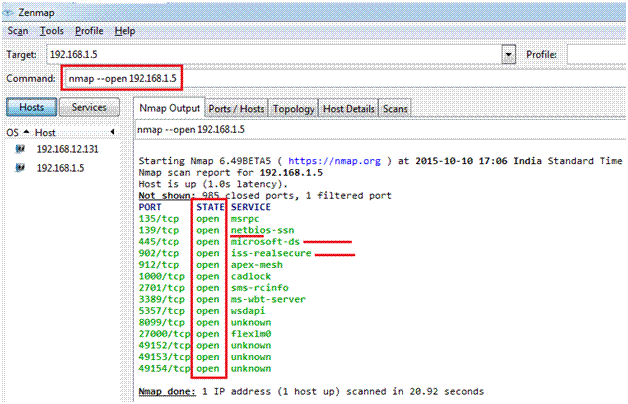
Task: Click the 'Host is up (1.0s latency)' line
Action: coord(213,184)
